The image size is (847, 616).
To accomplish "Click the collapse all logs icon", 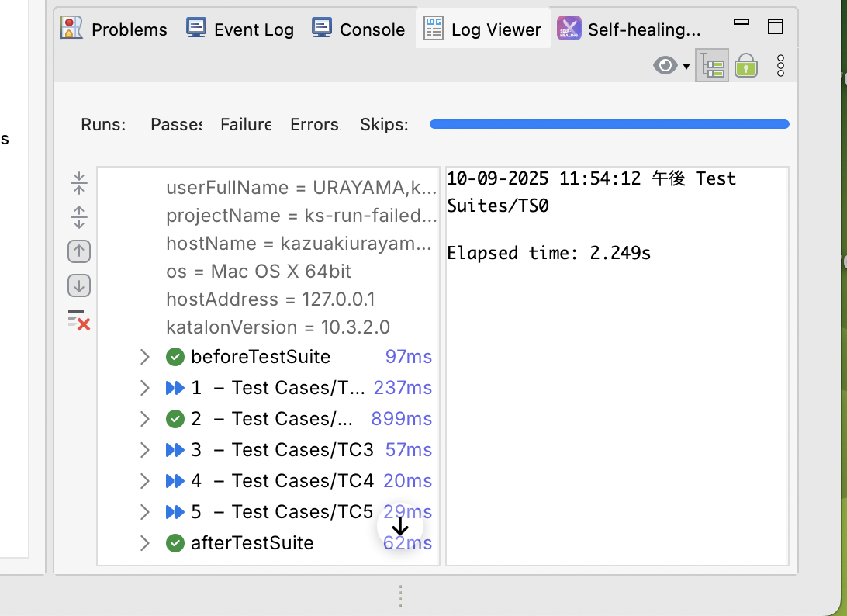I will tap(79, 184).
